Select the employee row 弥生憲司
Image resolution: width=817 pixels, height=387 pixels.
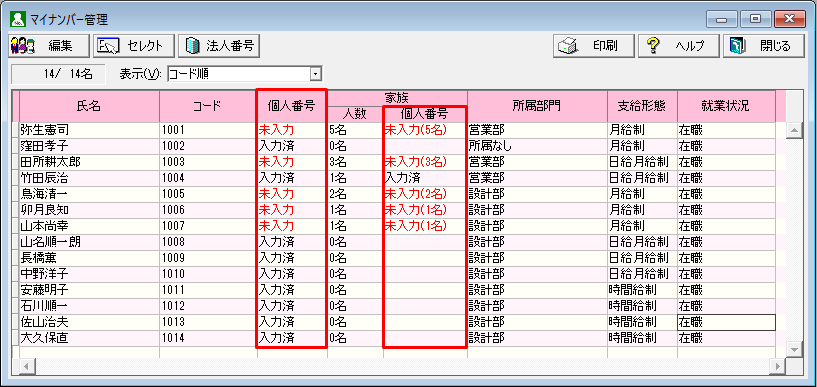398,130
